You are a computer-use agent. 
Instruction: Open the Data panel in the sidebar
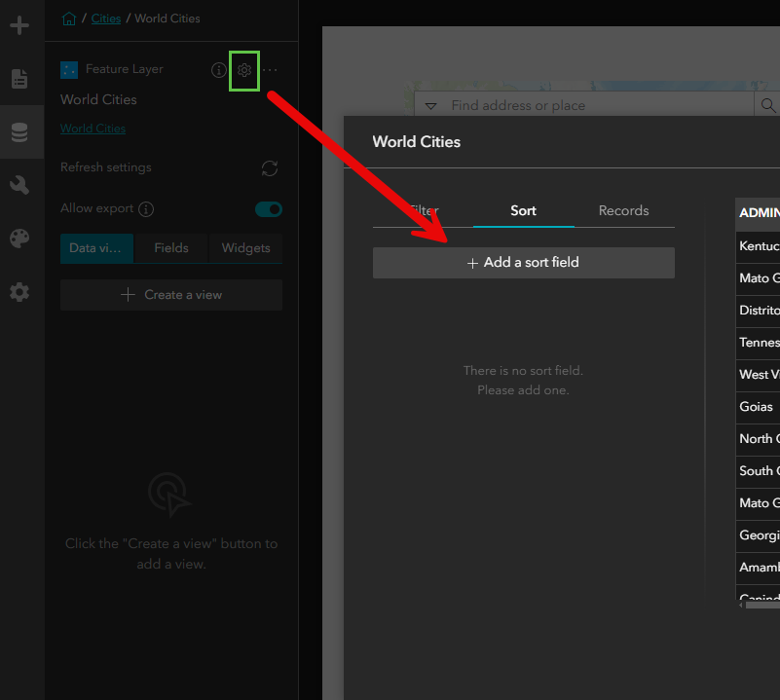(21, 131)
